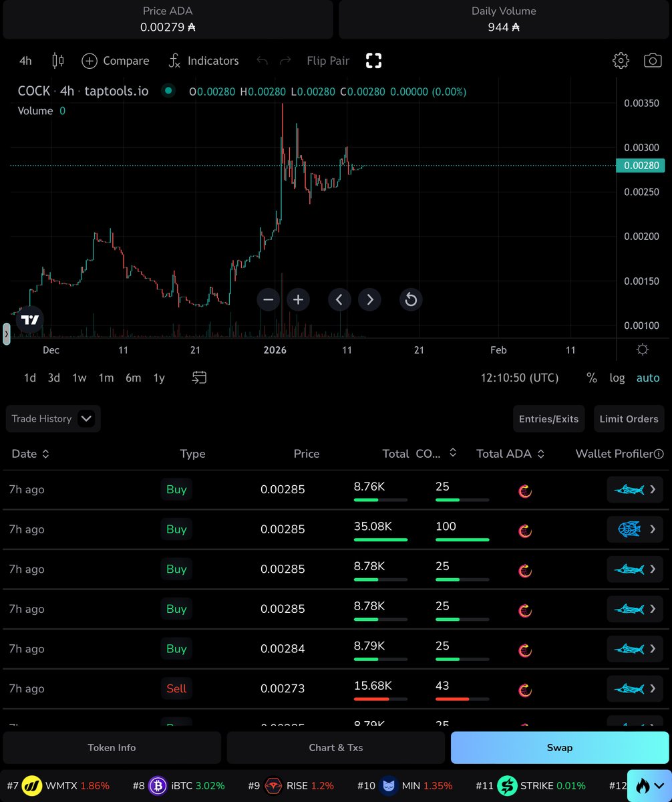Click the TradingView logo on chart
Image resolution: width=672 pixels, height=802 pixels.
[30, 319]
